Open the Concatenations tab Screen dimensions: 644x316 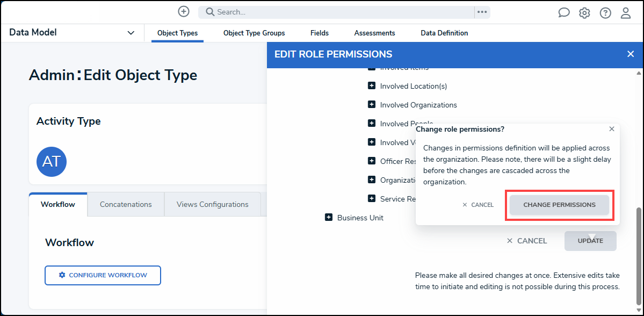(125, 204)
